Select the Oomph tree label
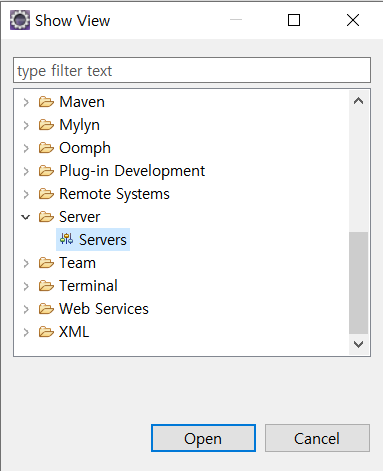383x471 pixels. [85, 148]
